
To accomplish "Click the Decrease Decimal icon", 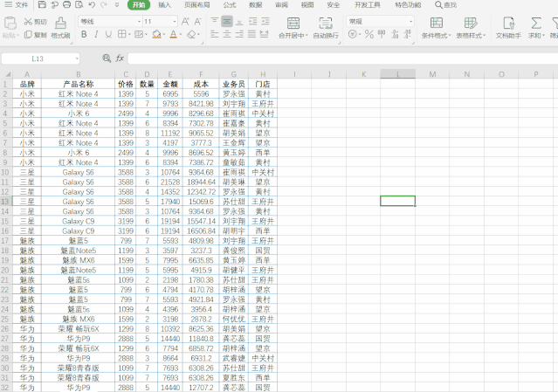I will [x=408, y=35].
